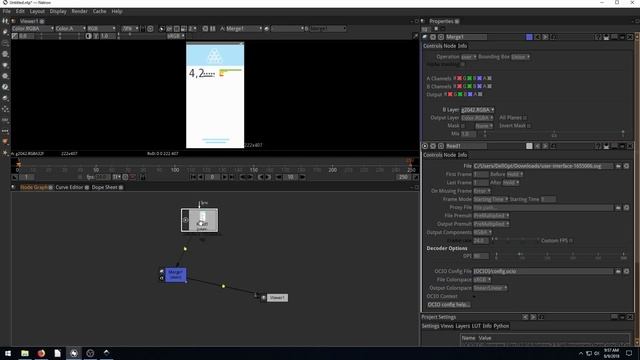
Task: Click the Merge1 blue node color swatch
Action: click(529, 37)
